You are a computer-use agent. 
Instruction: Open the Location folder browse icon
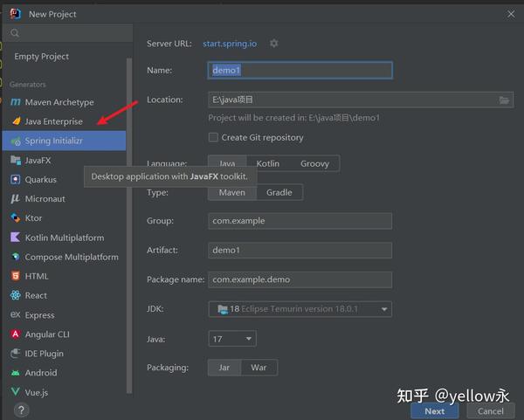(x=504, y=100)
